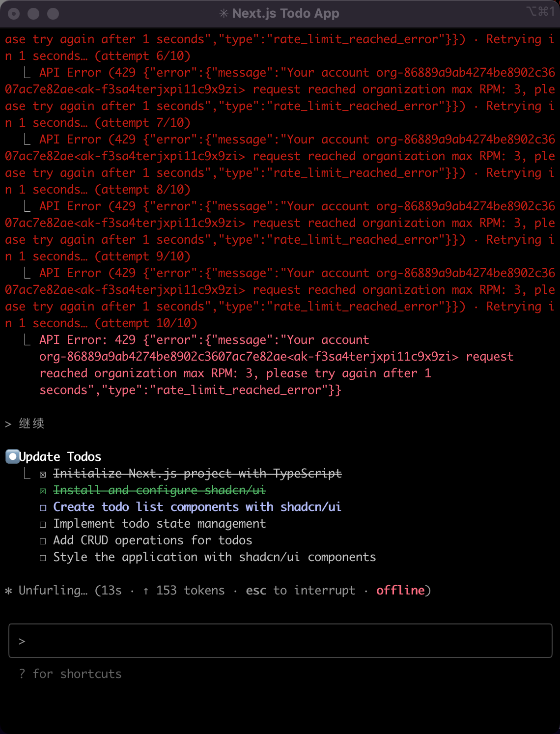560x734 pixels.
Task: Check the Style the application box
Action: point(43,558)
